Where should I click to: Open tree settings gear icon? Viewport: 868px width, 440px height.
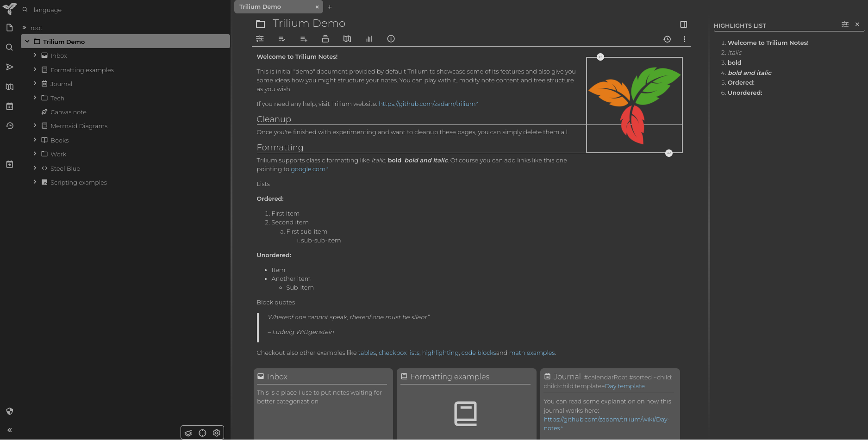217,433
